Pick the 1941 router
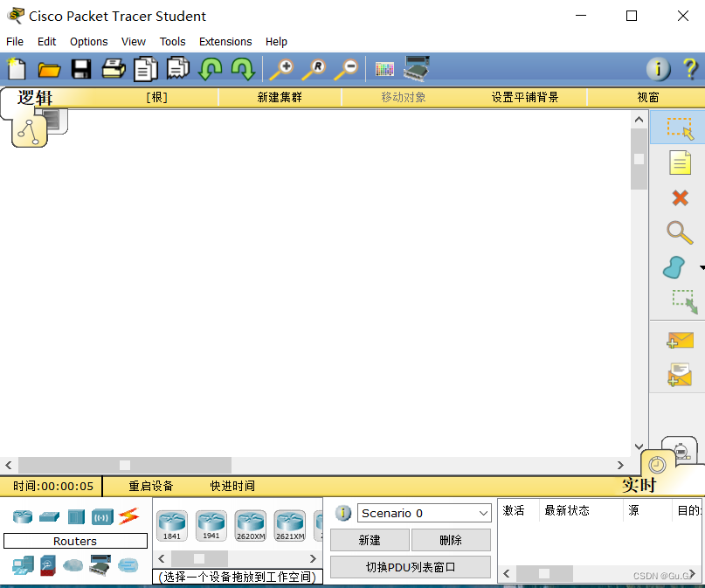The width and height of the screenshot is (705, 588). (x=211, y=525)
